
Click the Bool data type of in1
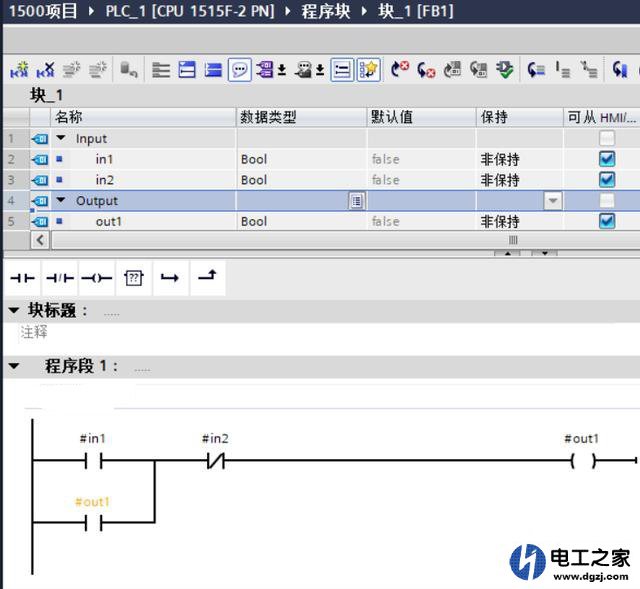pyautogui.click(x=254, y=159)
